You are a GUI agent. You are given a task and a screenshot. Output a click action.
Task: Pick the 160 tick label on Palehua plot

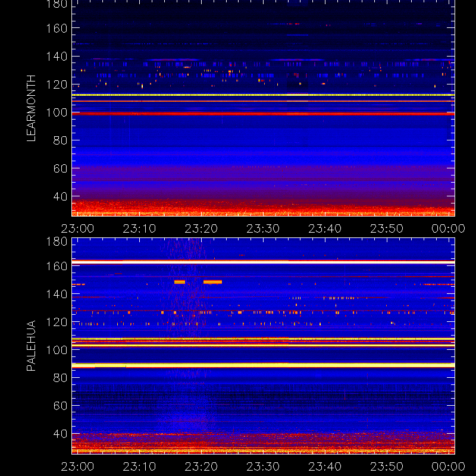(x=57, y=266)
